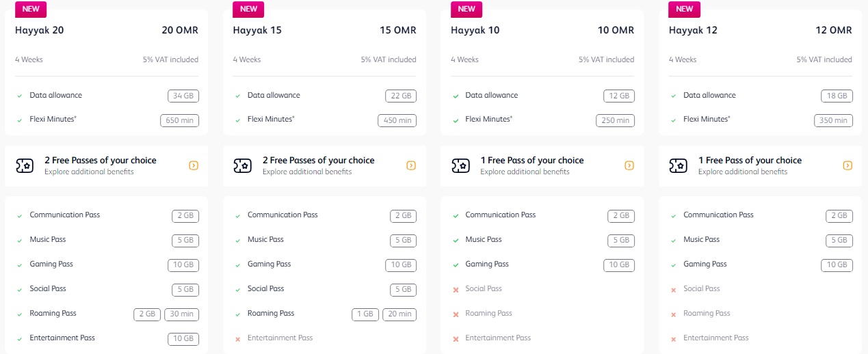Click the 450 min Flexi Minutes tag
Viewport: 868px width, 354px height.
[x=397, y=121]
